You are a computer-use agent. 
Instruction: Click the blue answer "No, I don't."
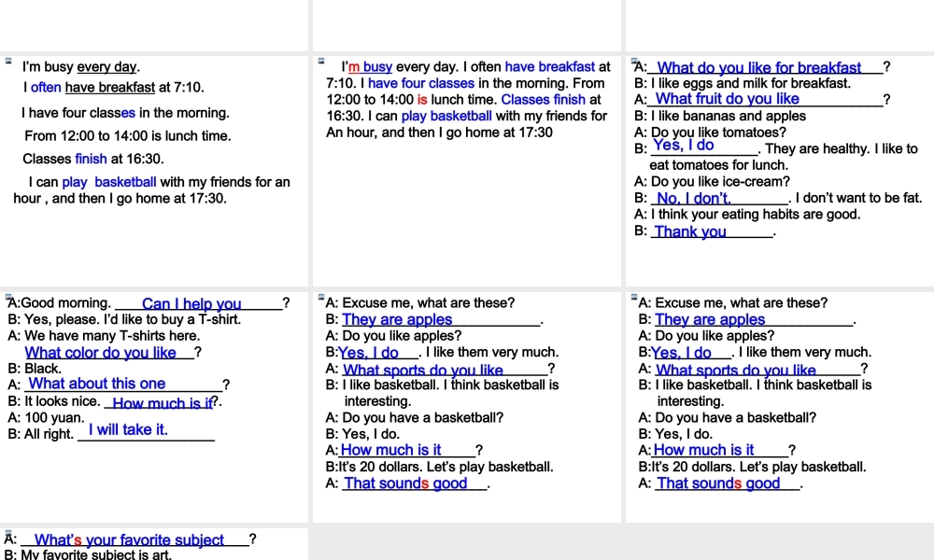(x=694, y=198)
